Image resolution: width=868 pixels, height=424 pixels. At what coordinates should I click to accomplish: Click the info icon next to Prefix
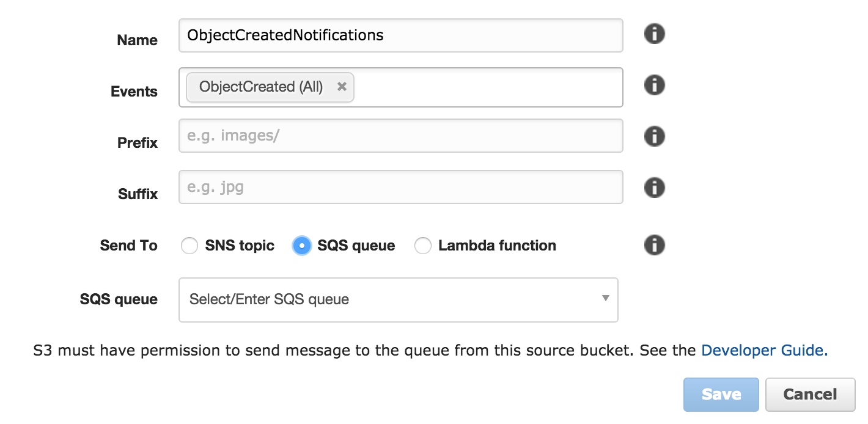coord(653,136)
